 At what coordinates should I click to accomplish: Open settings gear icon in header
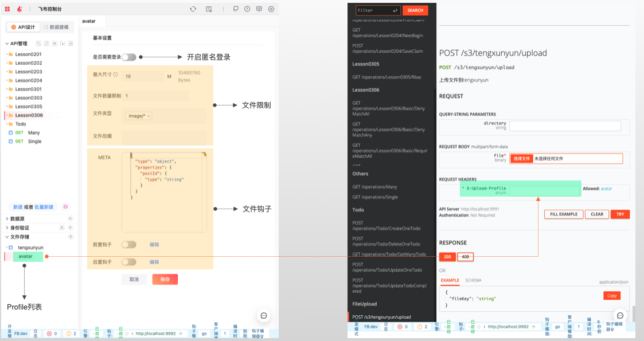pyautogui.click(x=271, y=9)
